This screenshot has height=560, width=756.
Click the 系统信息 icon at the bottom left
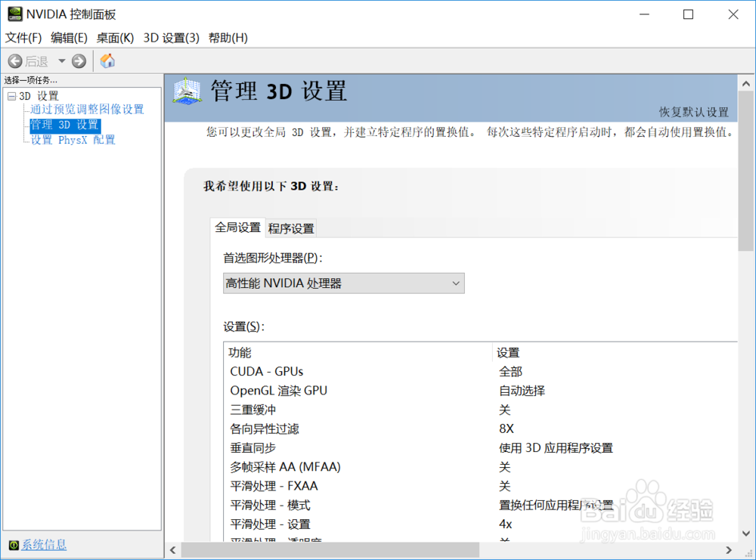click(x=14, y=545)
